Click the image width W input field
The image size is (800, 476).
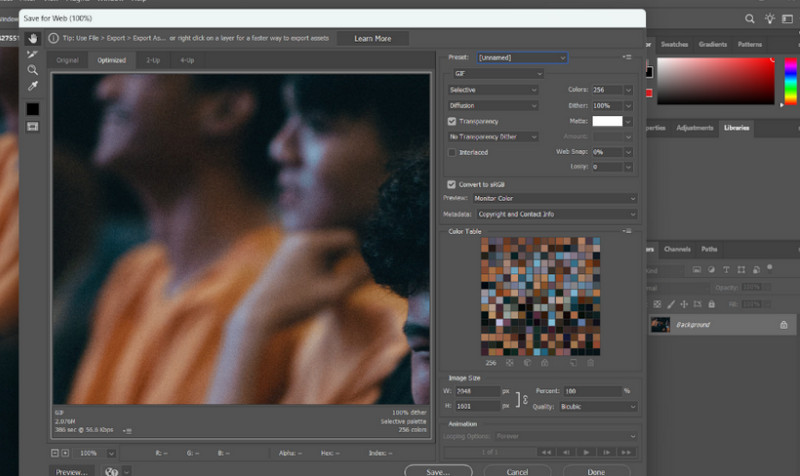(x=478, y=391)
